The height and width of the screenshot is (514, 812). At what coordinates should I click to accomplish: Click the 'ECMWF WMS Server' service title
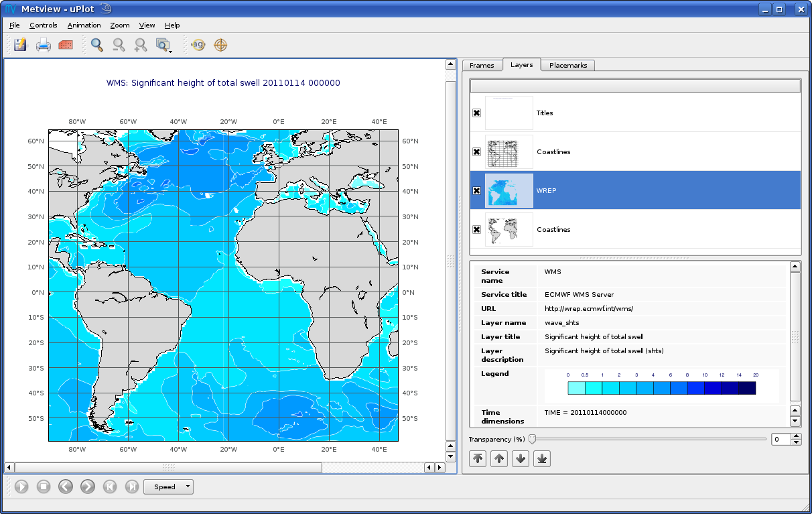579,294
